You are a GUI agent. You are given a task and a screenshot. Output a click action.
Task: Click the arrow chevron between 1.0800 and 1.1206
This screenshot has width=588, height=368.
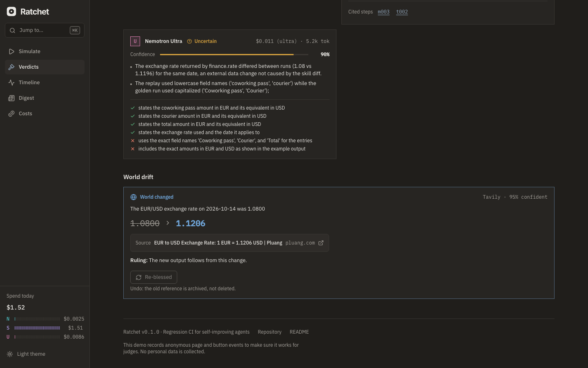click(x=168, y=223)
